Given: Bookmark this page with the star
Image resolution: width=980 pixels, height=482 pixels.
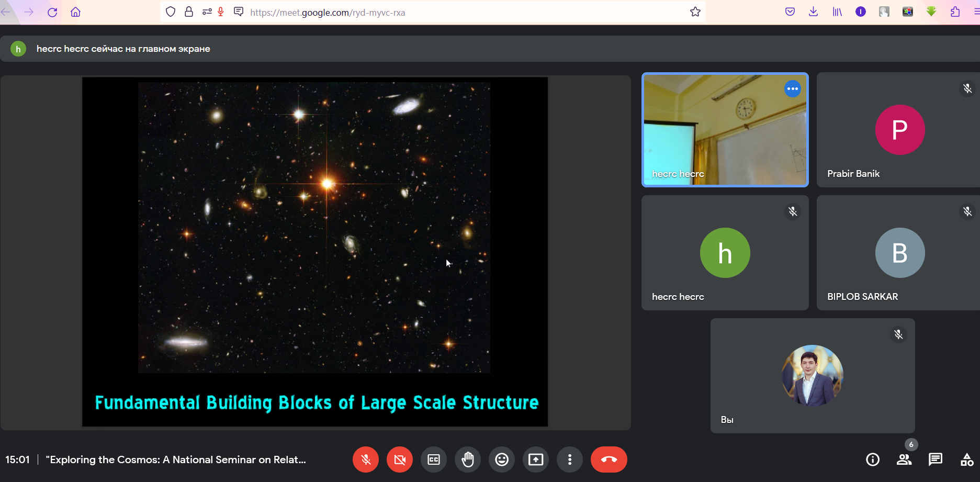Looking at the screenshot, I should 695,12.
